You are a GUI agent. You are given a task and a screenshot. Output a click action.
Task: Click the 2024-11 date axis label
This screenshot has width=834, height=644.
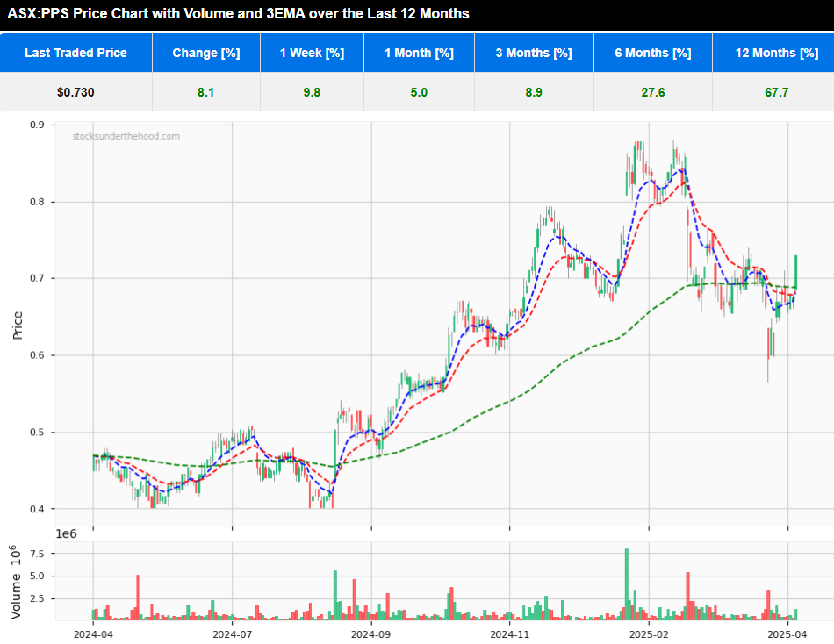[x=509, y=634]
